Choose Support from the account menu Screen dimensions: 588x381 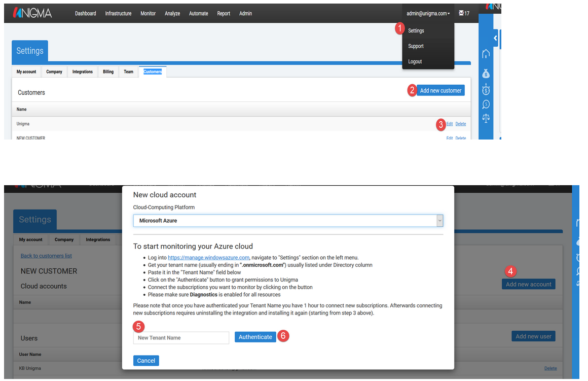416,46
